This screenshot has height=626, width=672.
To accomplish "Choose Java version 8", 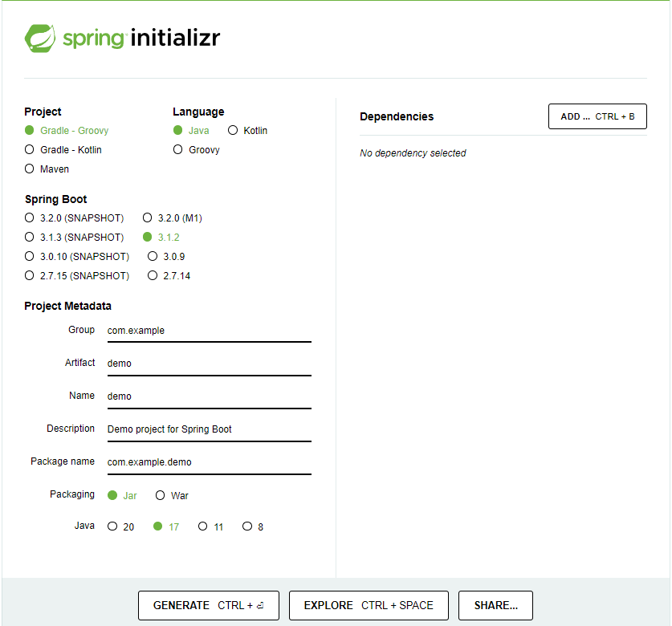I will tap(253, 526).
